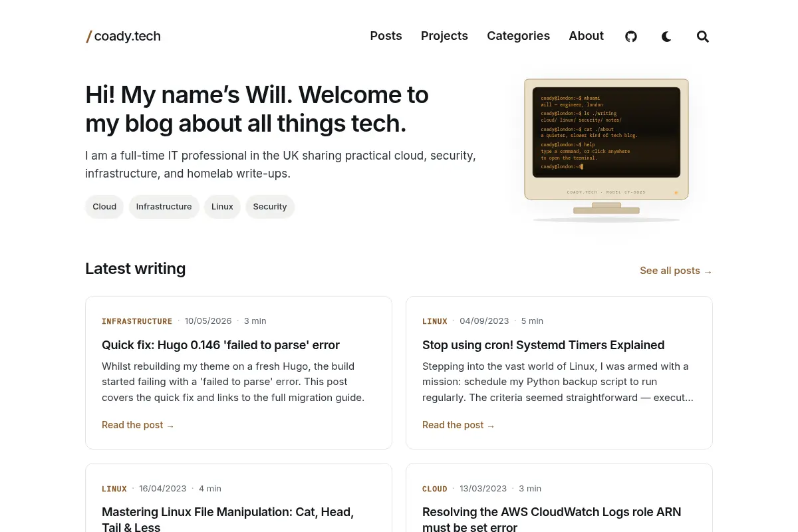Open the Mastering Linux File Manipulation post
798x532 pixels.
coord(228,519)
